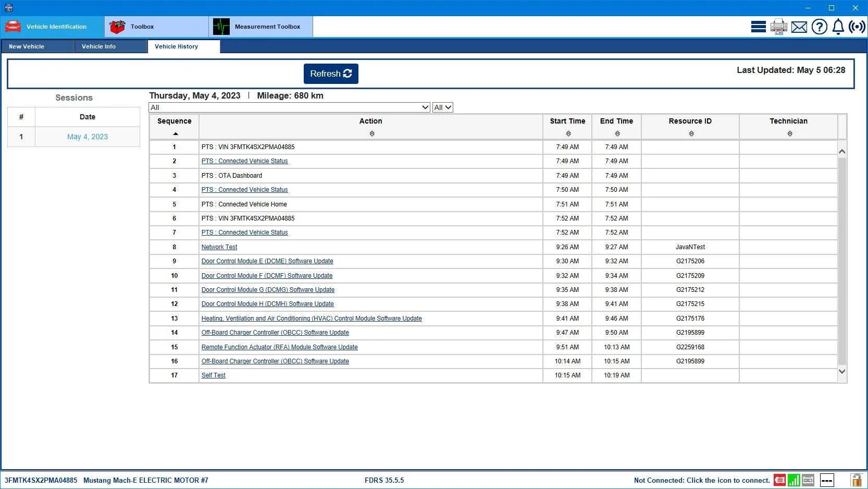The image size is (868, 489).
Task: Click the resource ID 'G2175206'
Action: tap(690, 261)
